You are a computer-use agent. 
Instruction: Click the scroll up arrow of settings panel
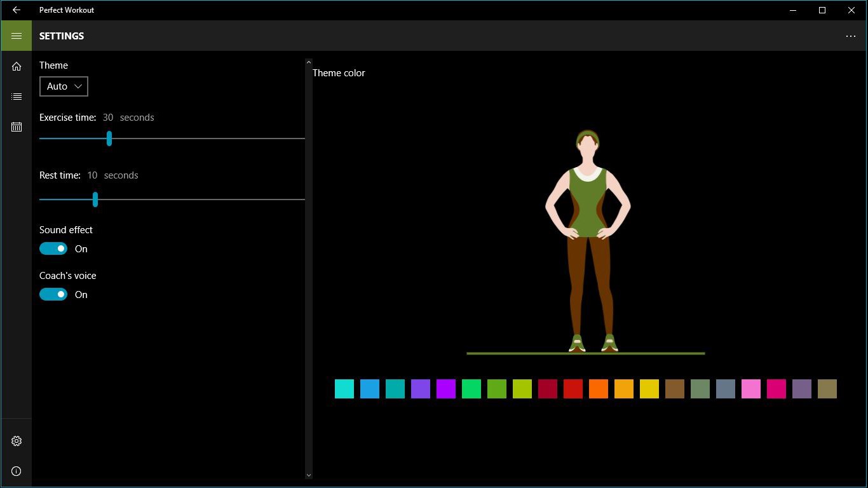coord(309,62)
